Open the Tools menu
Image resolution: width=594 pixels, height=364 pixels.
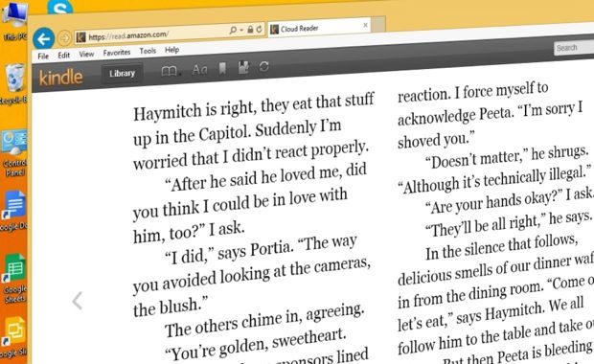[148, 51]
